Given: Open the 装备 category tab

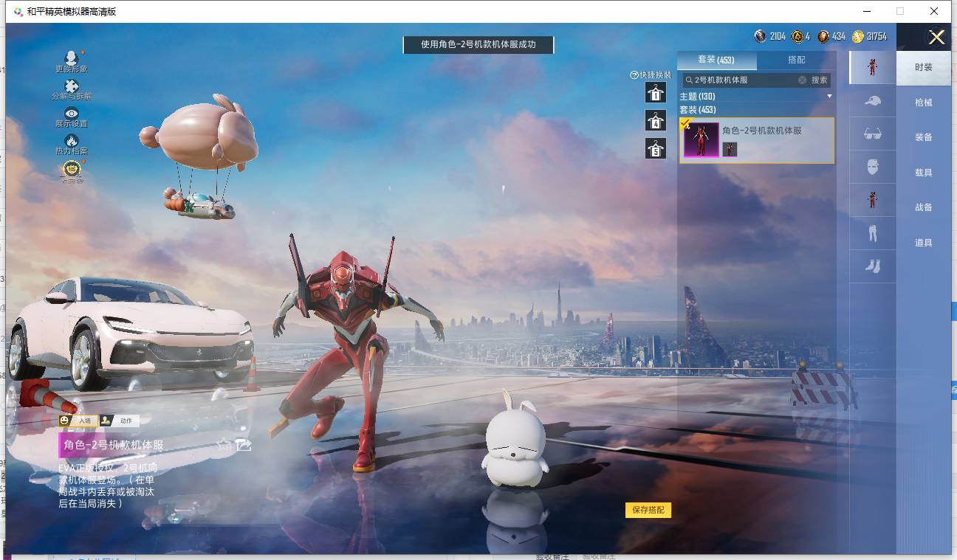Looking at the screenshot, I should click(924, 137).
